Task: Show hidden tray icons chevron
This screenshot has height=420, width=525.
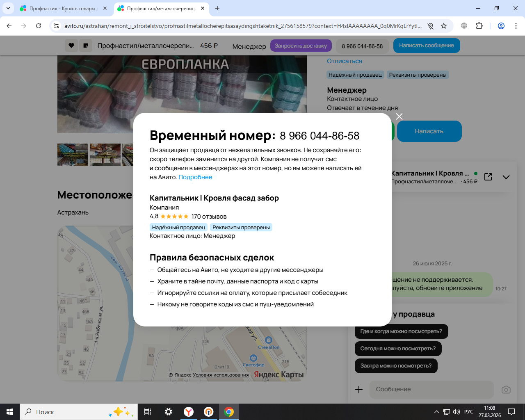Action: click(436, 412)
